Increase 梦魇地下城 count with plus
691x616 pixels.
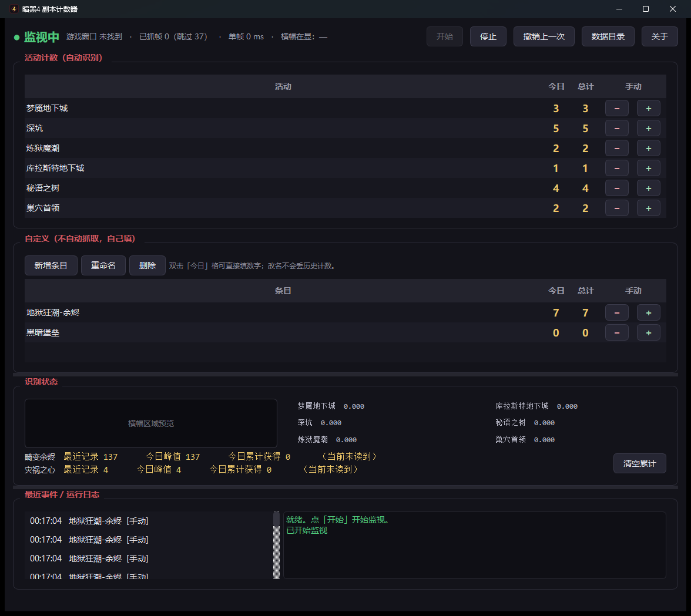[648, 108]
